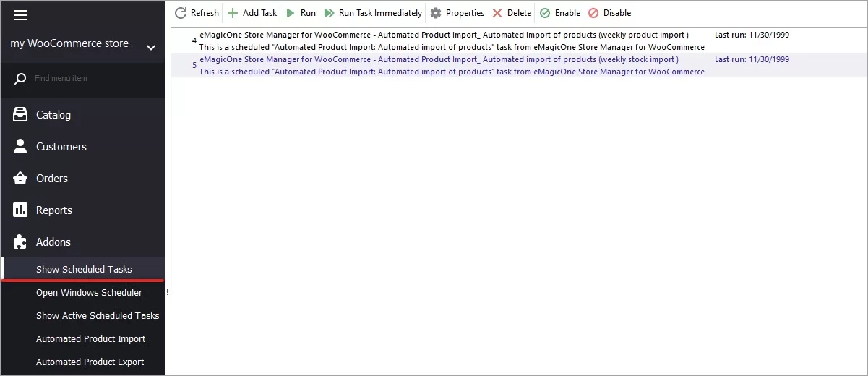
Task: Click Run Task Immediately double-arrow icon
Action: (330, 13)
